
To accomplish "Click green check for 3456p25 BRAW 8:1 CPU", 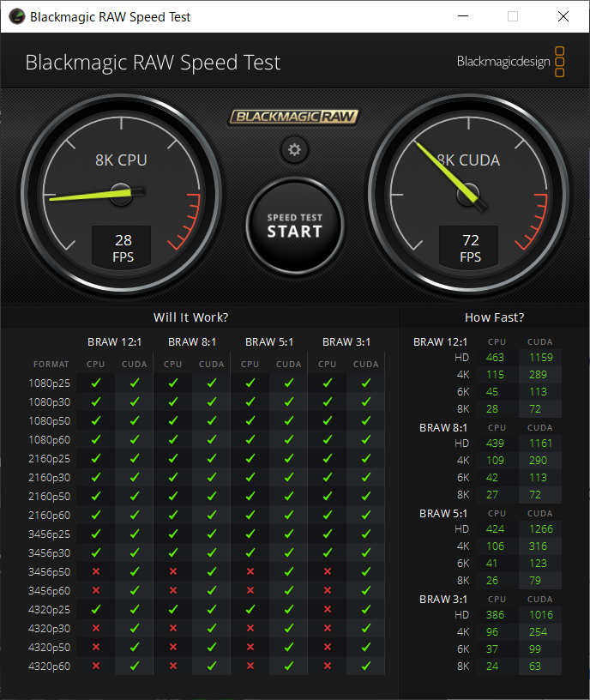I will point(172,534).
